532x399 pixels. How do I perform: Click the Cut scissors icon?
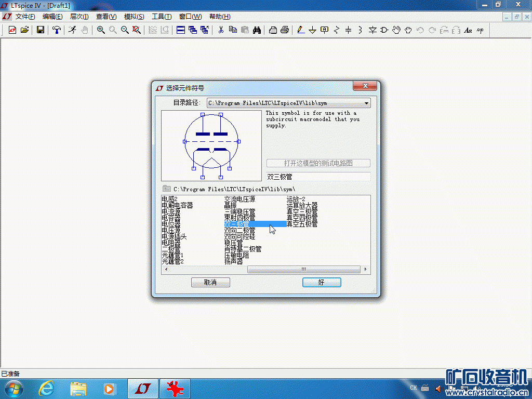click(221, 30)
